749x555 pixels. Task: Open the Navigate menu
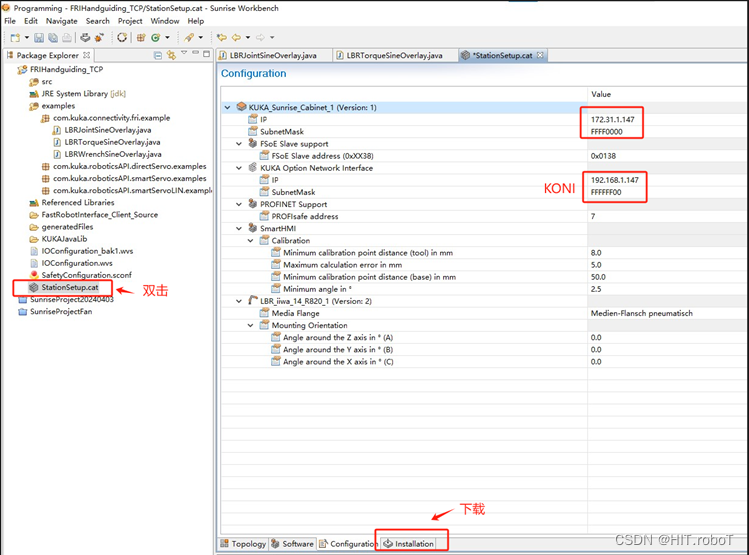coord(62,21)
